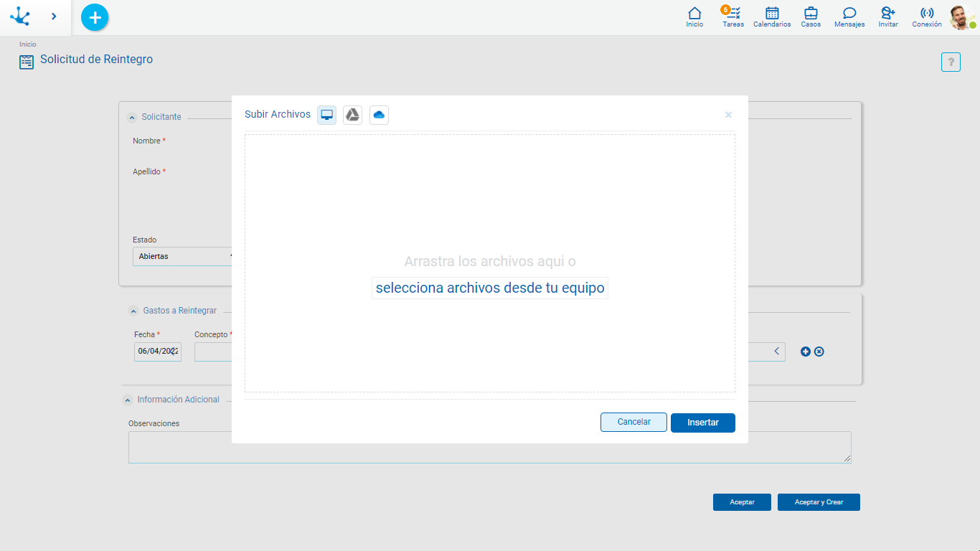
Task: Open Mensajes chat icon
Action: click(849, 17)
